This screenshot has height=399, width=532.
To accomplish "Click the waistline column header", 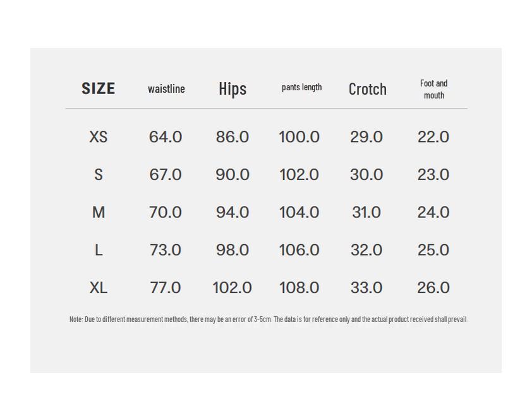I will 166,89.
